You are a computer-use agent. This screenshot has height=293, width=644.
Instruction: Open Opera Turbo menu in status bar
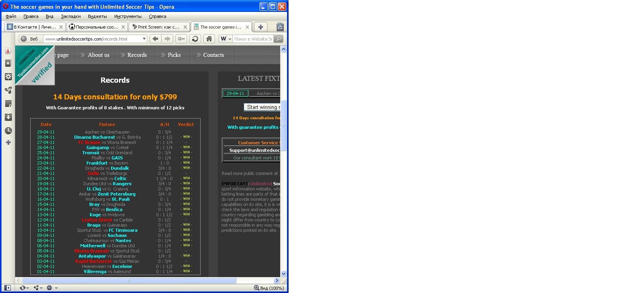(x=52, y=288)
